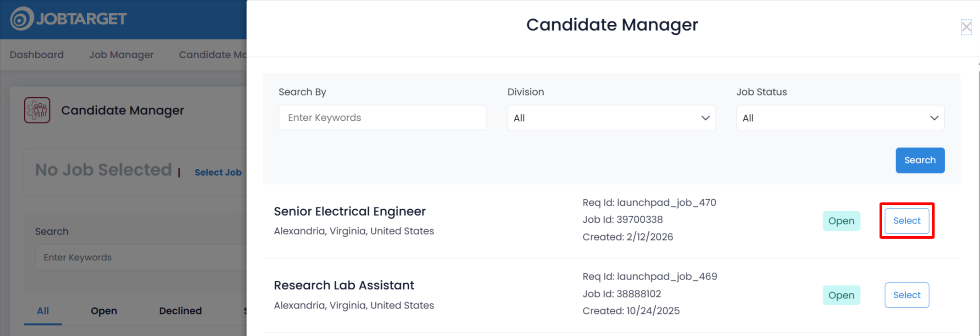Switch to the Declined tab
This screenshot has height=336, width=980.
(x=180, y=311)
